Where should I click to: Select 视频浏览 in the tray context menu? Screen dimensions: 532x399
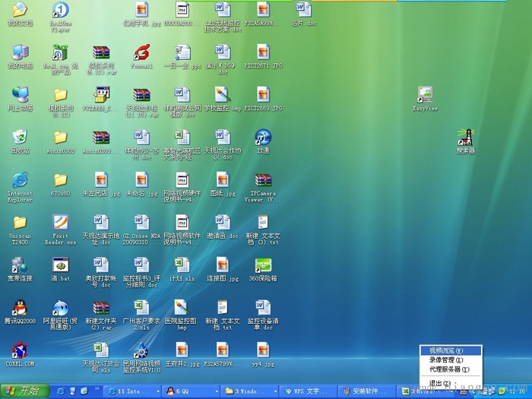click(x=446, y=350)
